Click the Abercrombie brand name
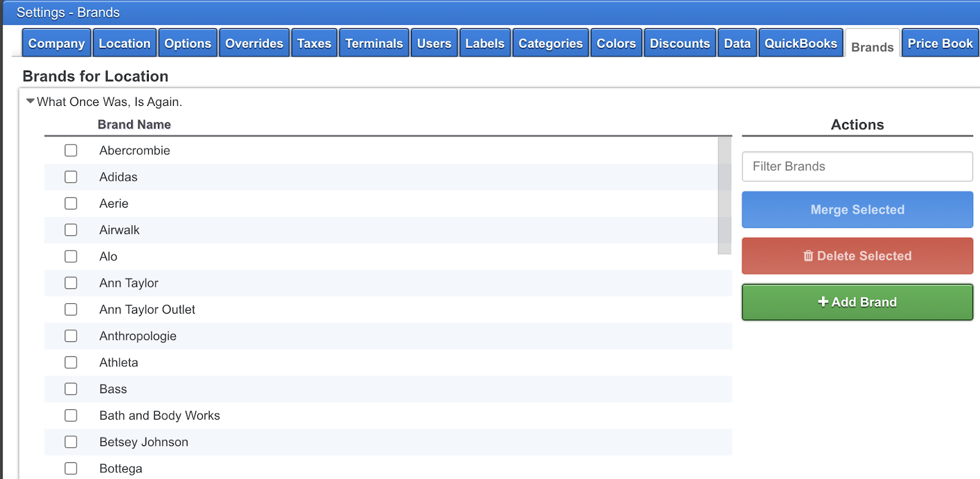 click(x=135, y=151)
